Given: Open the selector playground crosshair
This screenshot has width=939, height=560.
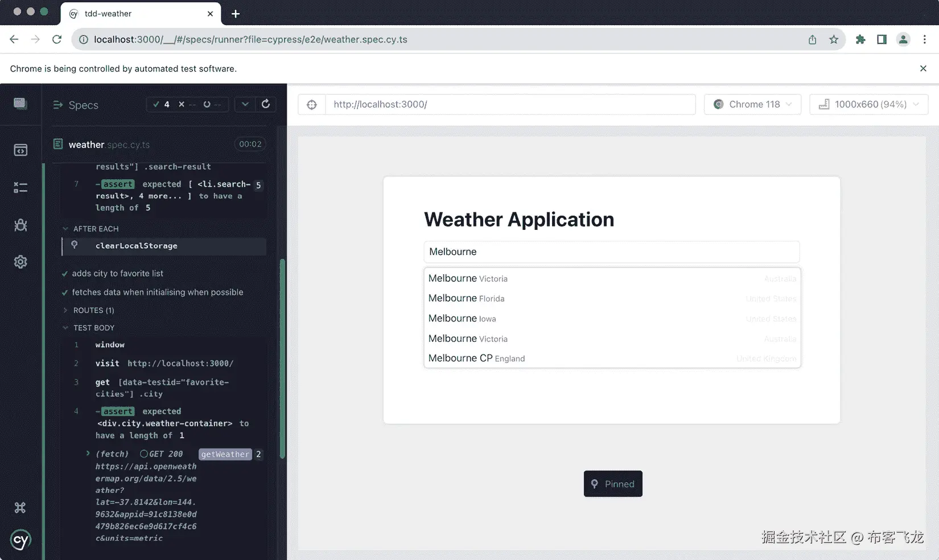Looking at the screenshot, I should (312, 104).
